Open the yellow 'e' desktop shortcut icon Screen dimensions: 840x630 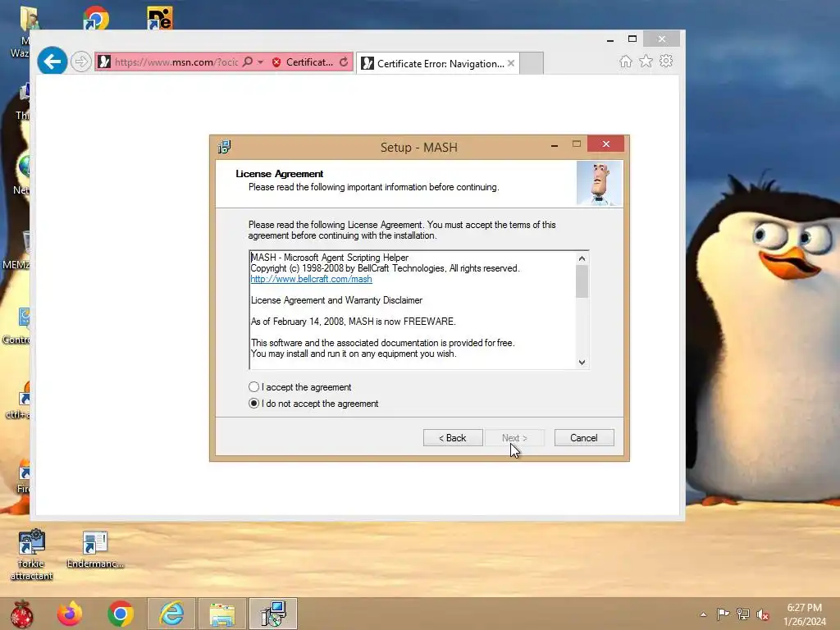160,18
